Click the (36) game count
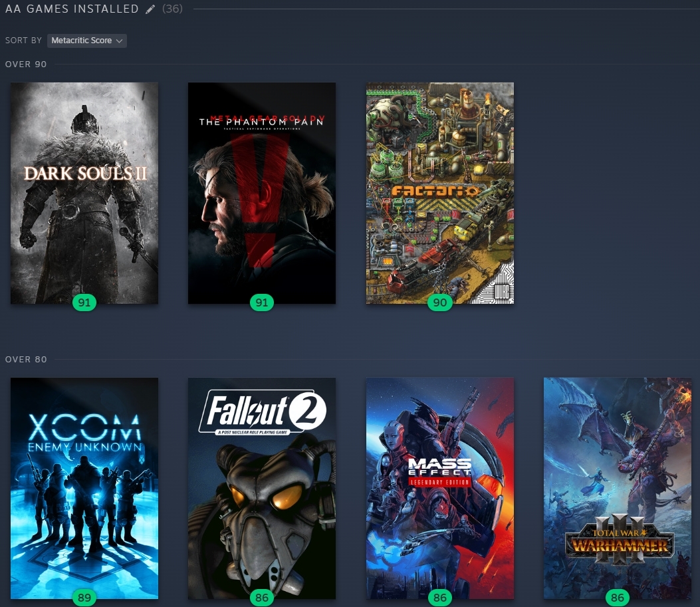 172,9
